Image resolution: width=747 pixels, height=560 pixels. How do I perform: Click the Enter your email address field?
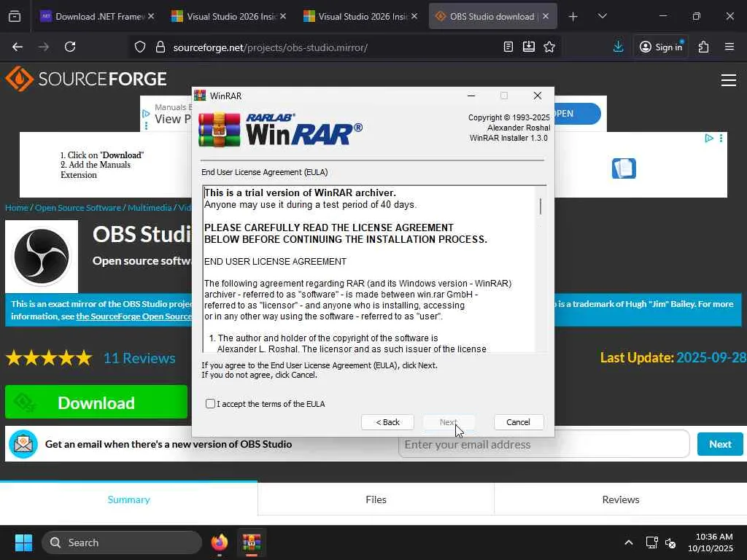pos(543,444)
